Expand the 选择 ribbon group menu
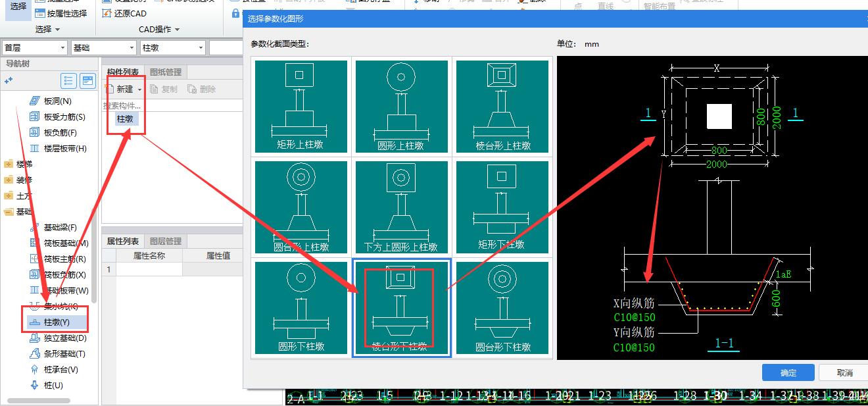The image size is (868, 406). tap(47, 30)
